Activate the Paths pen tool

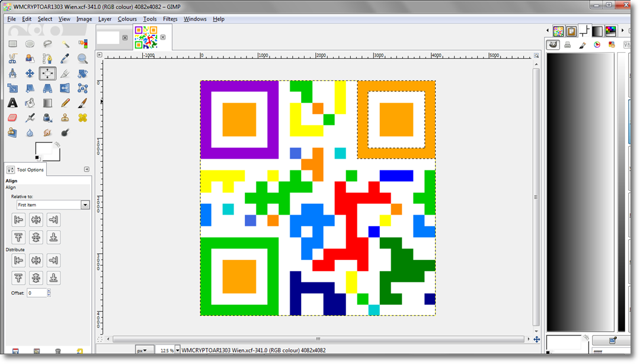point(47,59)
